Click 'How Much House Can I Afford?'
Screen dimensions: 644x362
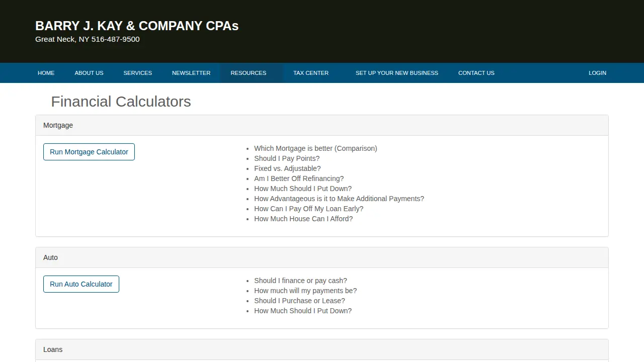tap(303, 219)
